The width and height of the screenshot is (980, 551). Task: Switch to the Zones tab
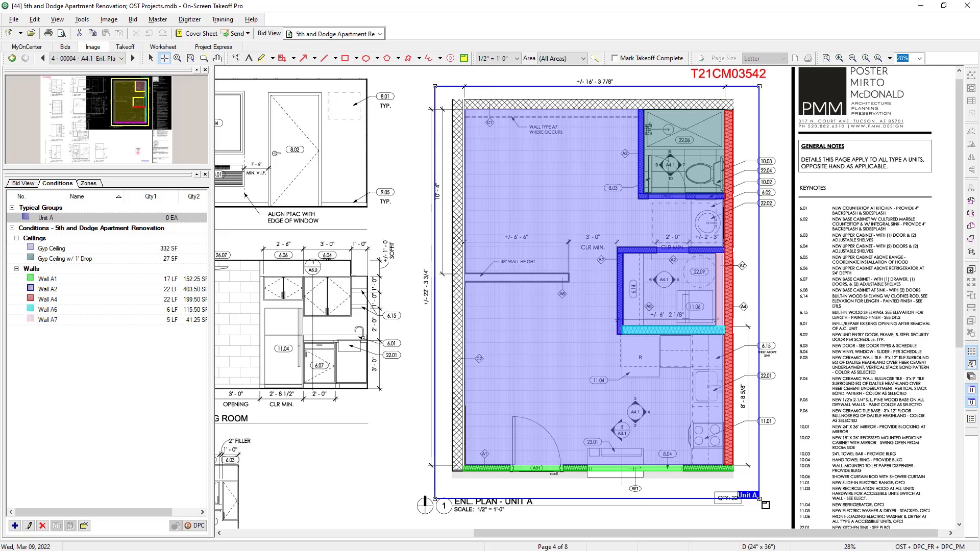(x=88, y=183)
